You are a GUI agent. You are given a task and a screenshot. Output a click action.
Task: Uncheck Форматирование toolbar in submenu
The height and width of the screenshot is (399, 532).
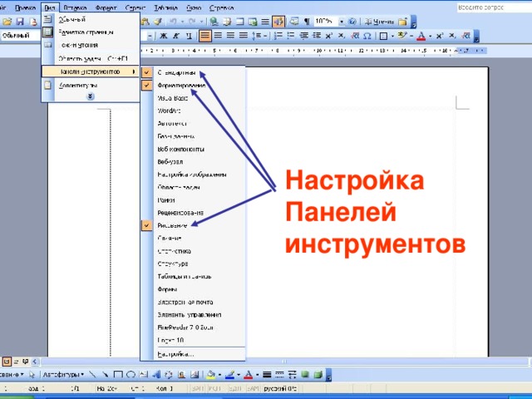click(193, 86)
